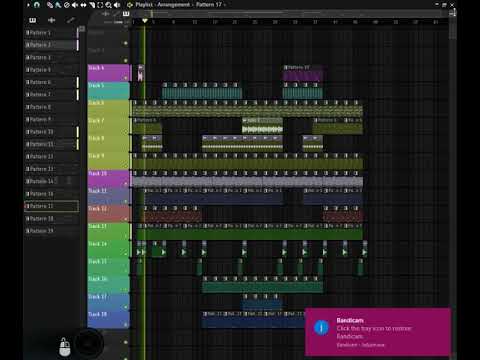Select the red Track 12 header
Image resolution: width=480 pixels, height=360 pixels.
pos(108,214)
